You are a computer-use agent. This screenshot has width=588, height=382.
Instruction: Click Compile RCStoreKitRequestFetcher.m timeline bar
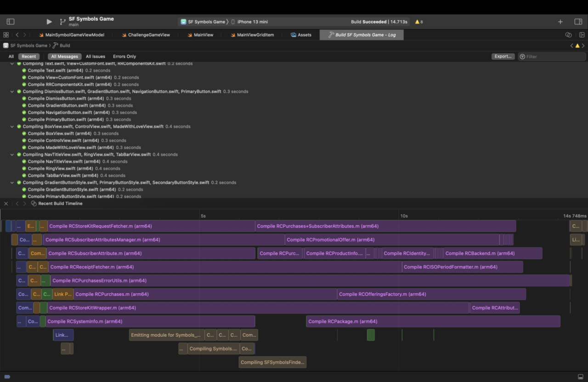(151, 226)
